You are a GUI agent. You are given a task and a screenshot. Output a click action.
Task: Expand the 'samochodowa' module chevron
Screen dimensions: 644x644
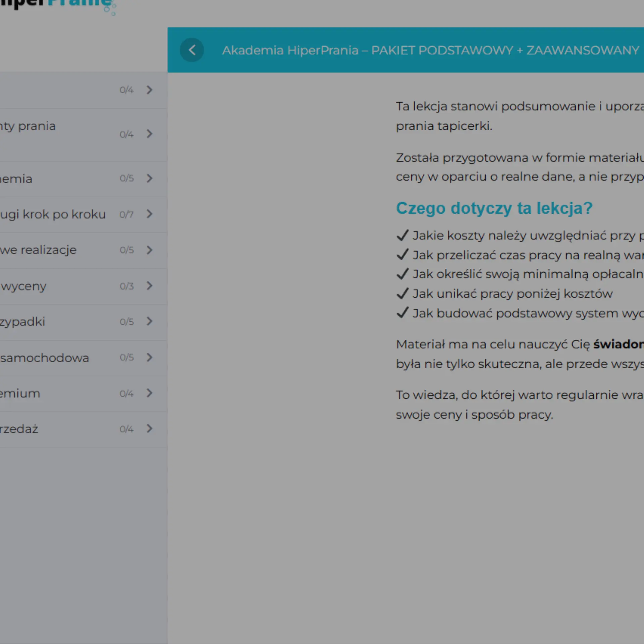(150, 358)
